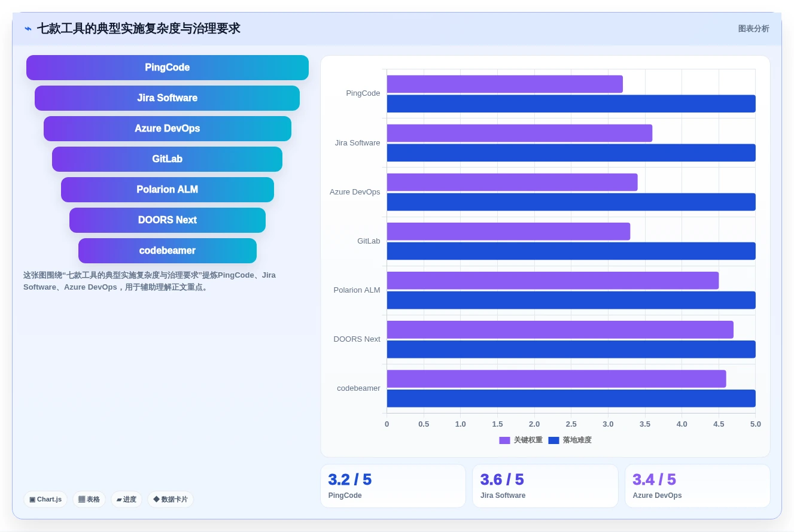
Task: Select the GitLab funnel bar
Action: tap(168, 159)
